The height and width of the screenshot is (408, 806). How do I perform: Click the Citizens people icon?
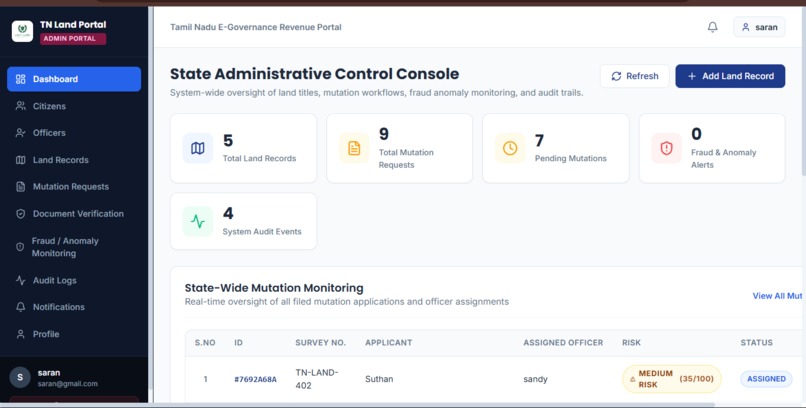(x=21, y=106)
